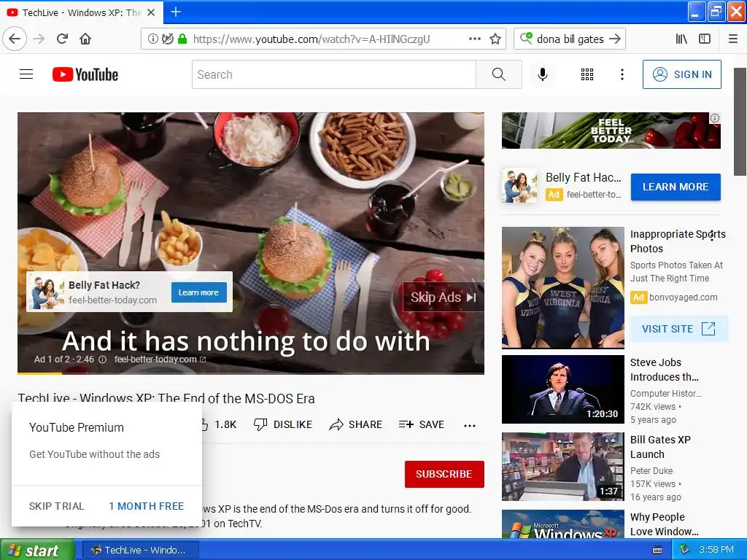Click the Peter Duke channel name
The height and width of the screenshot is (560, 747).
pyautogui.click(x=651, y=470)
